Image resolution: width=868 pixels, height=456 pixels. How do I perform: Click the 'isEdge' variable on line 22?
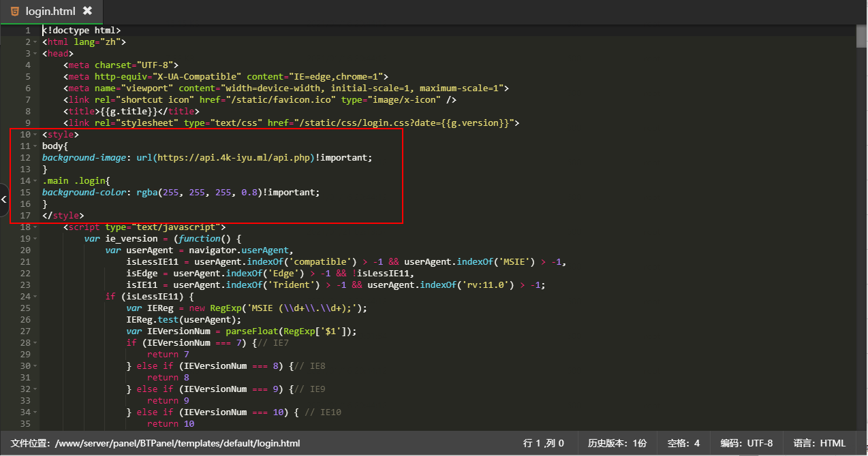(142, 274)
